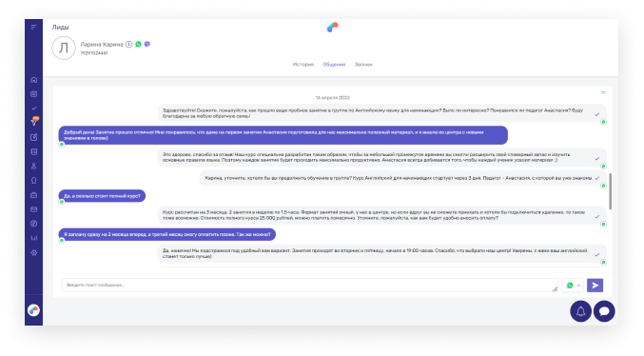The height and width of the screenshot is (356, 644).
Task: Open the compass icon in the sidebar
Action: tap(33, 224)
